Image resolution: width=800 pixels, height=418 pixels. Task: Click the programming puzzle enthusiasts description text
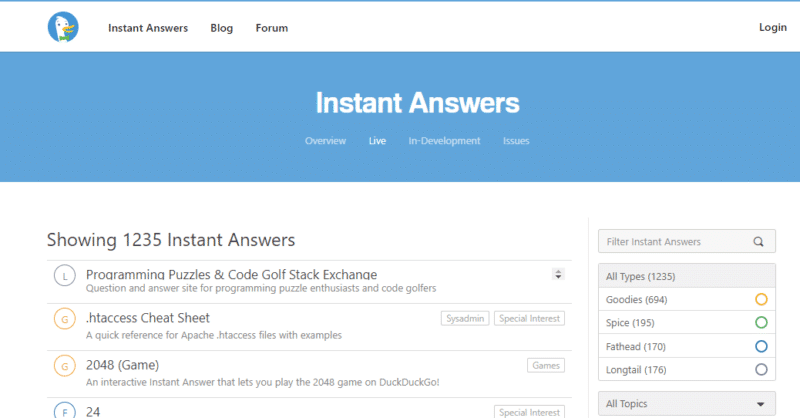point(261,288)
